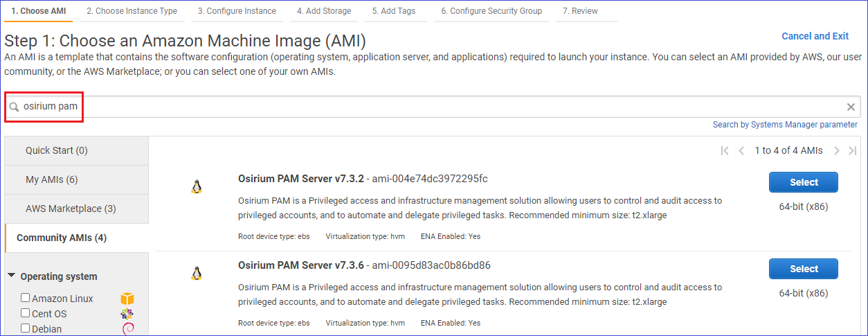Open the 1. Choose AMI step tab
The height and width of the screenshot is (336, 868).
pyautogui.click(x=39, y=11)
